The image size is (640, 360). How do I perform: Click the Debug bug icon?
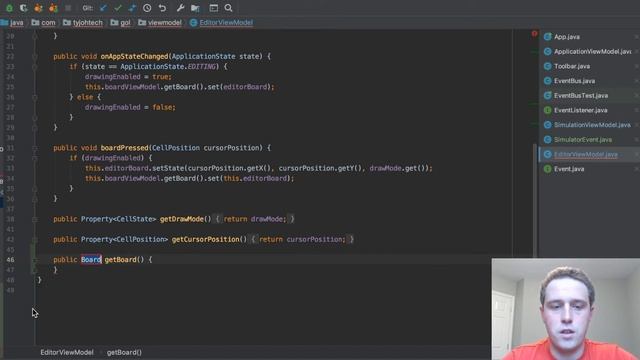pyautogui.click(x=9, y=8)
